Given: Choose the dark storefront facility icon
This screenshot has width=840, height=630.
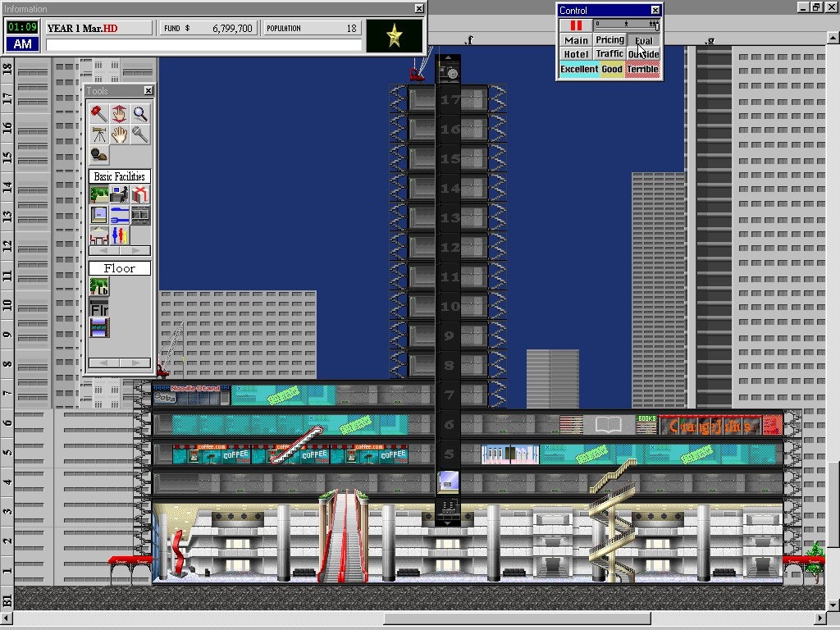Looking at the screenshot, I should (x=139, y=215).
